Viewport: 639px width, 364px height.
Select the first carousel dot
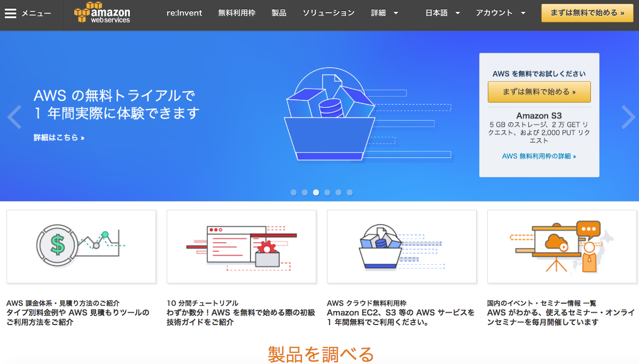293,193
